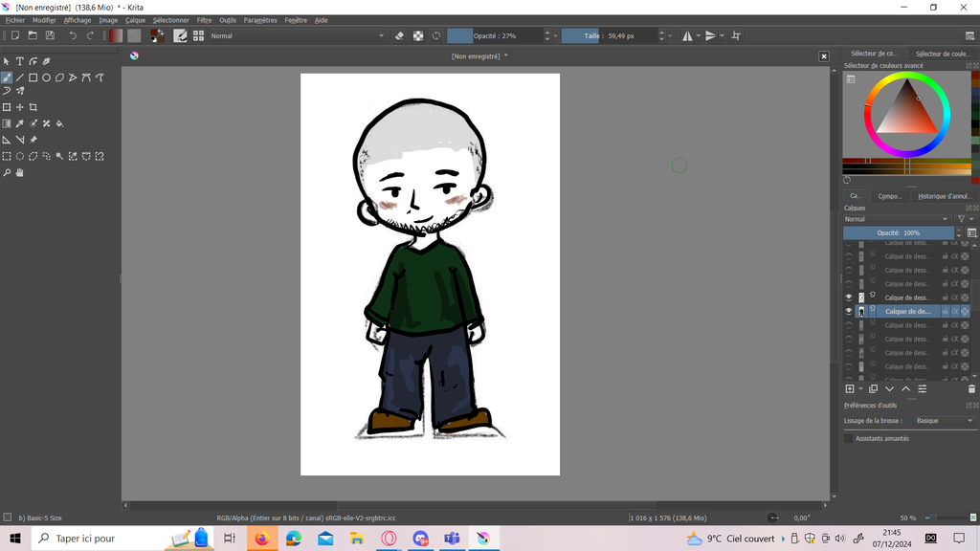Hide the selected highlighted layer
Viewport: 980px width, 551px height.
pyautogui.click(x=849, y=312)
